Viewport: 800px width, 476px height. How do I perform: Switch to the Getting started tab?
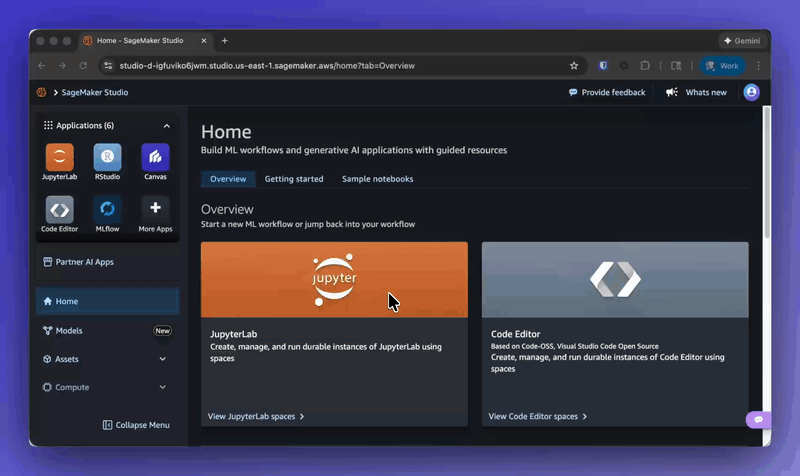click(x=294, y=179)
